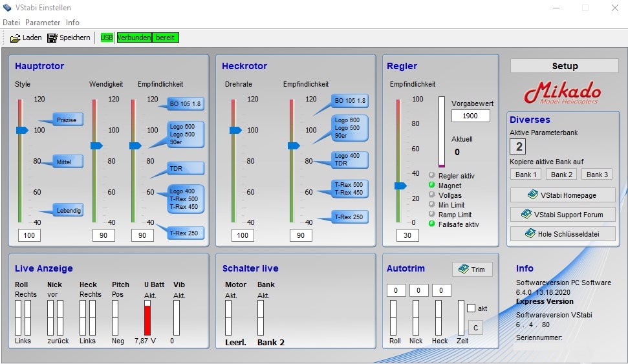Click the Setup button
The height and width of the screenshot is (364, 628).
click(565, 66)
